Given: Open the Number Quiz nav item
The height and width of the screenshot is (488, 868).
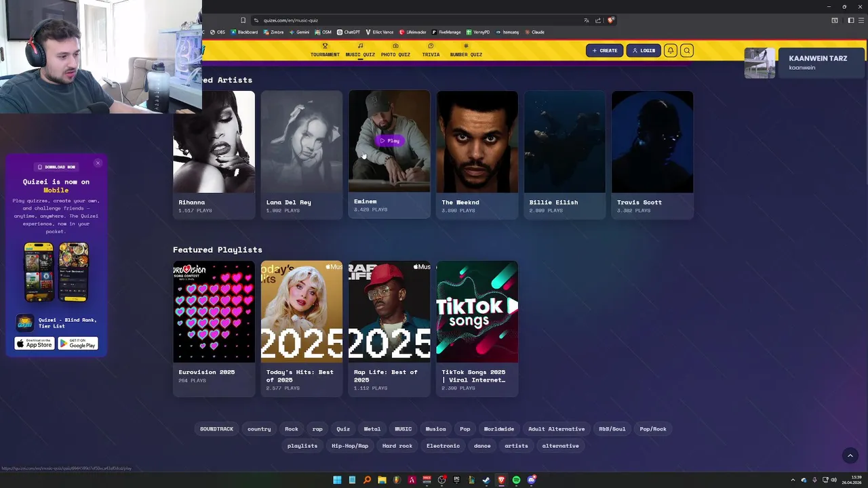Looking at the screenshot, I should pyautogui.click(x=466, y=50).
